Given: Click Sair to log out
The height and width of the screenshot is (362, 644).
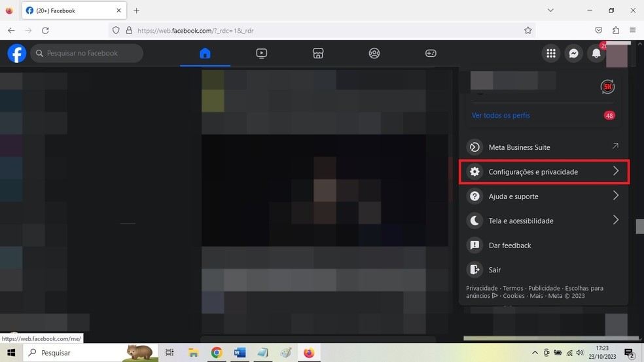Looking at the screenshot, I should 543,270.
